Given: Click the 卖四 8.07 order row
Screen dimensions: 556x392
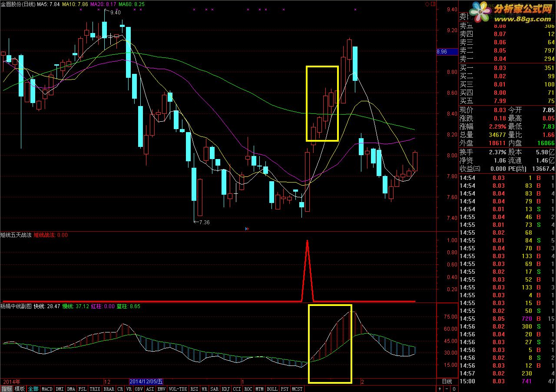Looking at the screenshot, I should (507, 34).
